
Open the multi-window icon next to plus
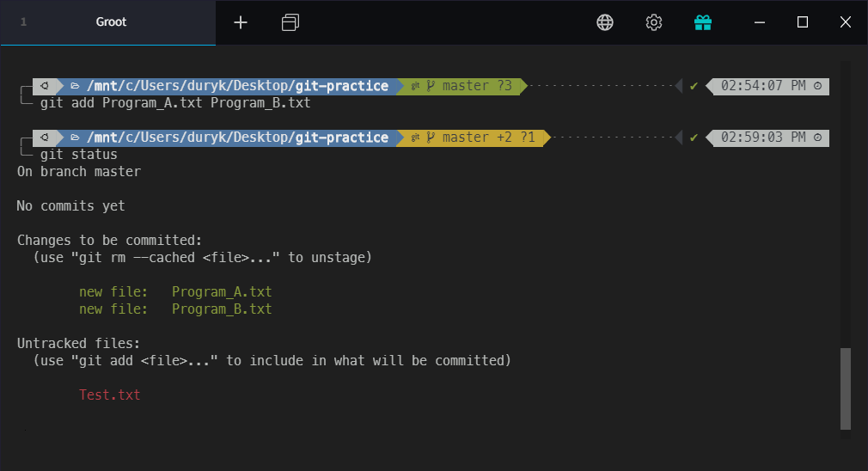click(290, 22)
